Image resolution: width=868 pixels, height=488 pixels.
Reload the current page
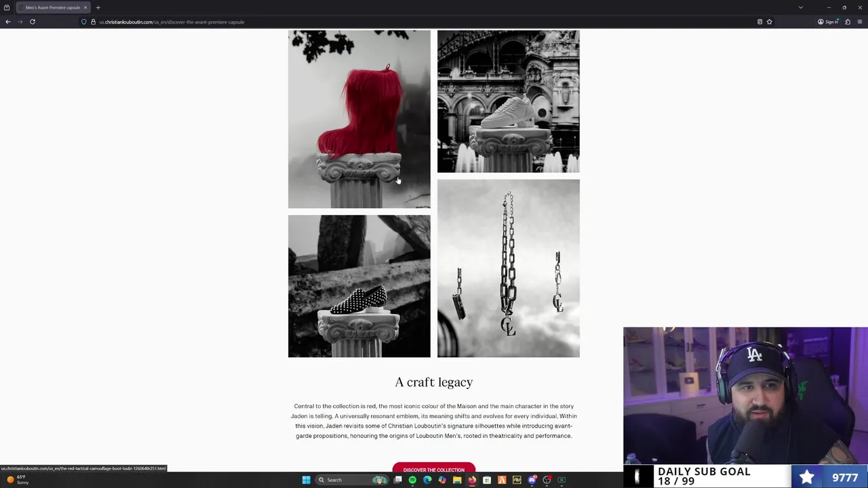[x=33, y=22]
